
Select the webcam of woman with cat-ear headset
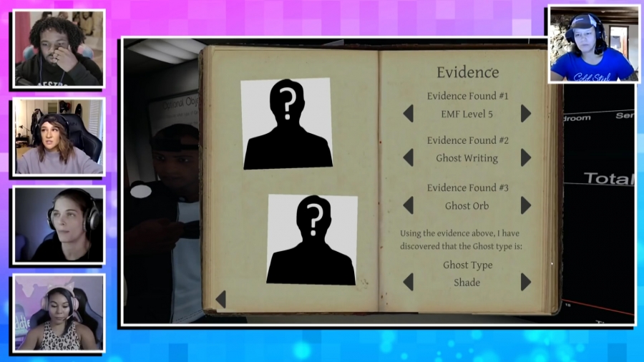[59, 313]
